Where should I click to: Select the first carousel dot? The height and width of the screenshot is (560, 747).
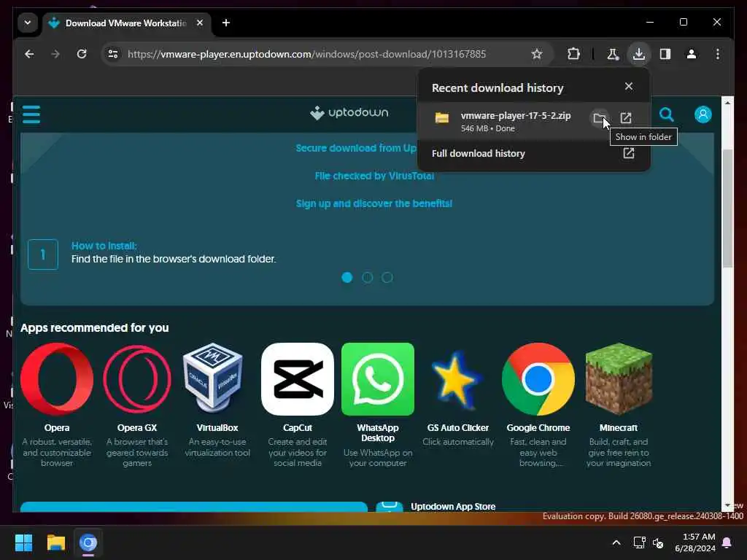click(347, 277)
